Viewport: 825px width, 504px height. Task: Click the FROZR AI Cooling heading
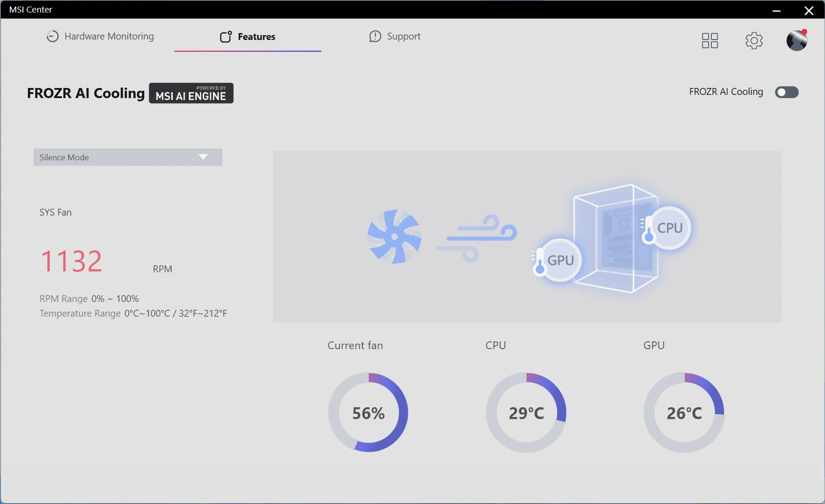pyautogui.click(x=86, y=93)
